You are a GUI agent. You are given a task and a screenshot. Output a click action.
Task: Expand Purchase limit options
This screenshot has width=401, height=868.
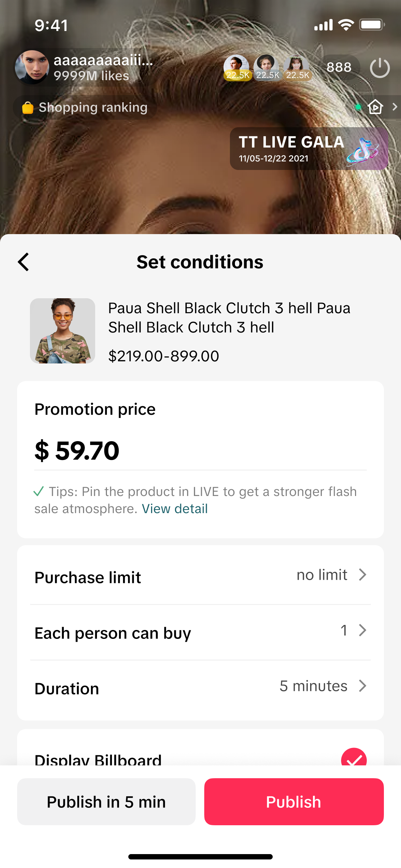click(x=331, y=575)
